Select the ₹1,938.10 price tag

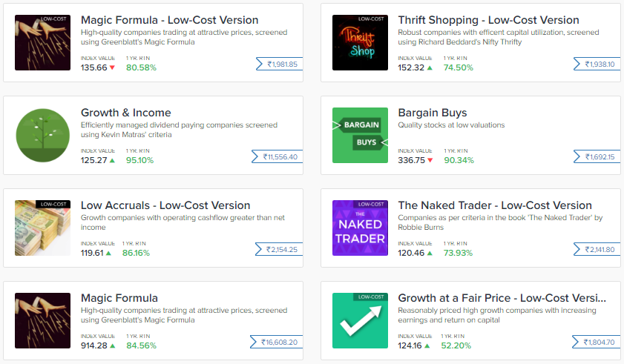coord(599,64)
